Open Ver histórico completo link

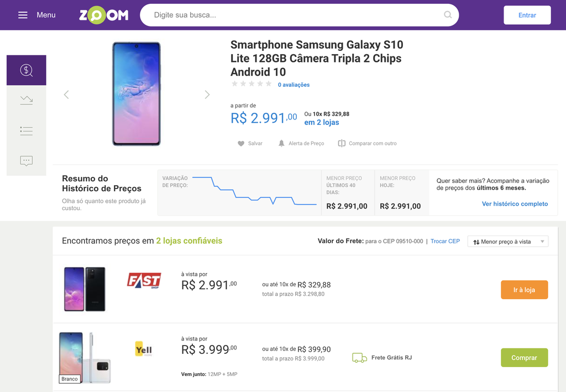coord(515,204)
